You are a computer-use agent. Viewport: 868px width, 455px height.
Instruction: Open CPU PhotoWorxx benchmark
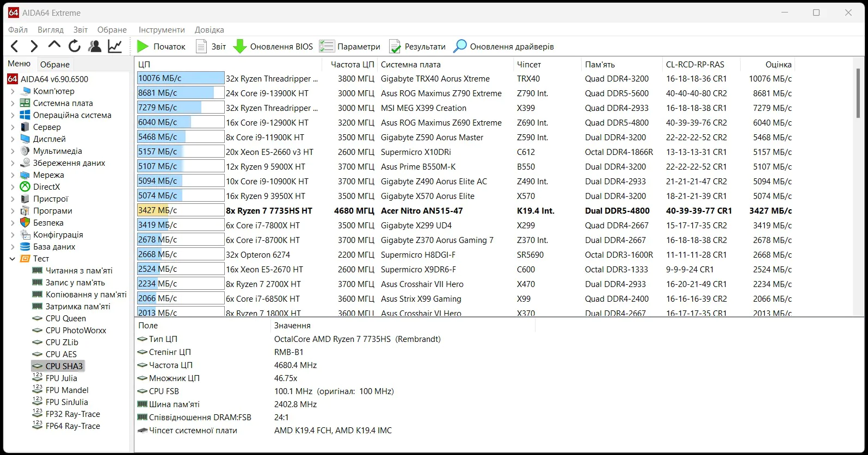click(69, 331)
